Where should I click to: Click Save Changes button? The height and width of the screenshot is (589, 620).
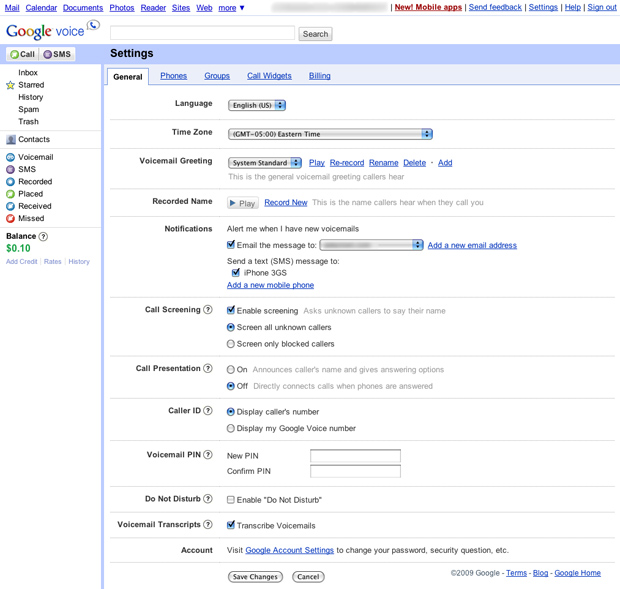point(255,577)
